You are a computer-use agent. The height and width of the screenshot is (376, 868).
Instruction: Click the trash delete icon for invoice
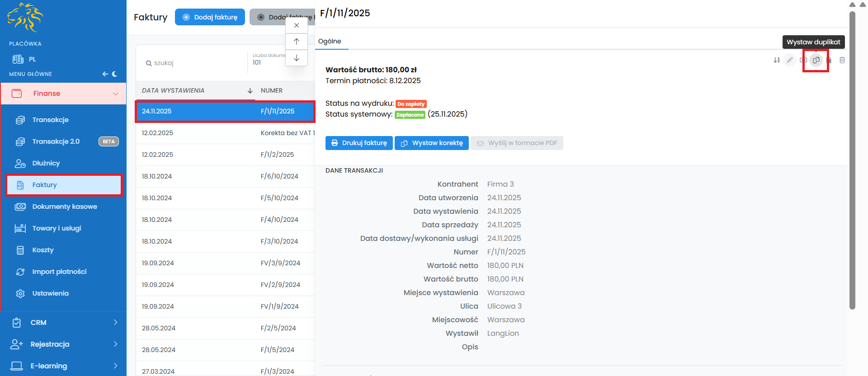(842, 60)
